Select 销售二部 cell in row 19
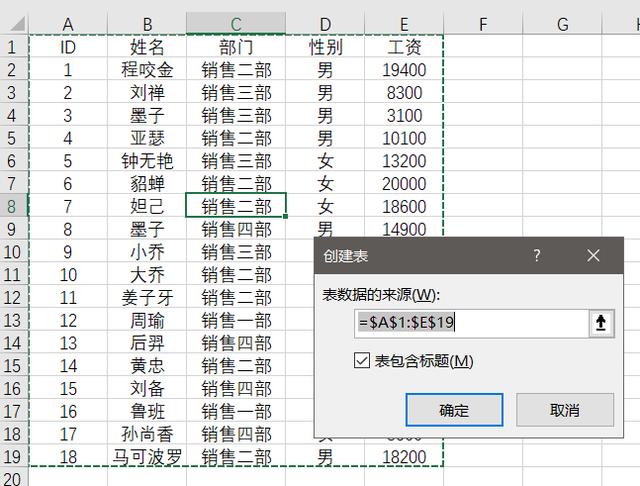This screenshot has height=486, width=640. coord(236,457)
